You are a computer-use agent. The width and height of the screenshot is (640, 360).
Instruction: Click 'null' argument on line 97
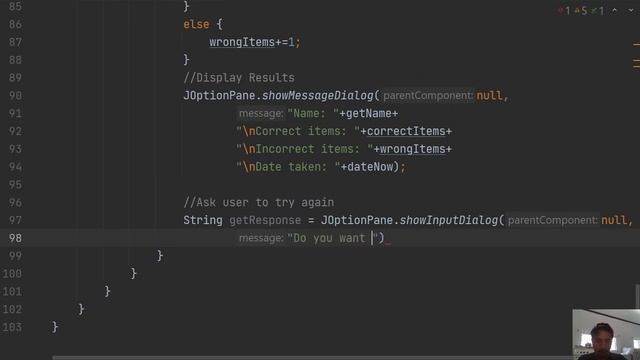click(614, 220)
